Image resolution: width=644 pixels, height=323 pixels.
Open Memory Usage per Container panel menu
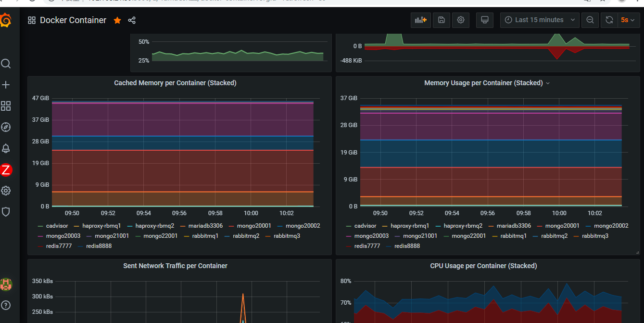coord(547,83)
